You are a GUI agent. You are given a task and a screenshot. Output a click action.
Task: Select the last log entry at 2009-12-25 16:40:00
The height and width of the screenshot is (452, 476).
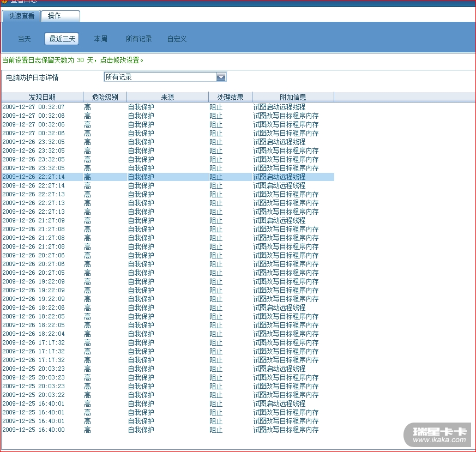click(x=33, y=430)
